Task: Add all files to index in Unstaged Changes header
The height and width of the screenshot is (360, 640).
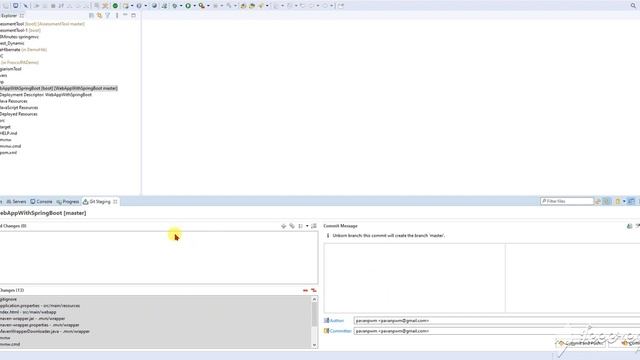Action: click(x=292, y=226)
